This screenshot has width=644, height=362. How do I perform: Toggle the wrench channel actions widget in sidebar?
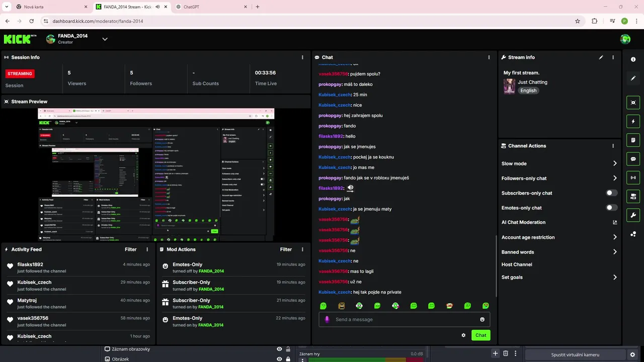[x=633, y=215]
